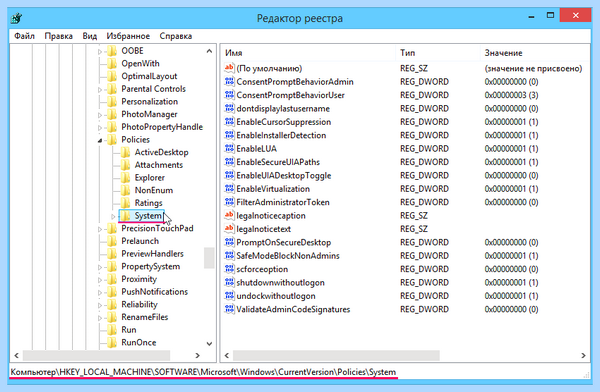Viewport: 600px width, 392px height.
Task: Expand the PhotoPropertyHandle key
Action: [100, 127]
